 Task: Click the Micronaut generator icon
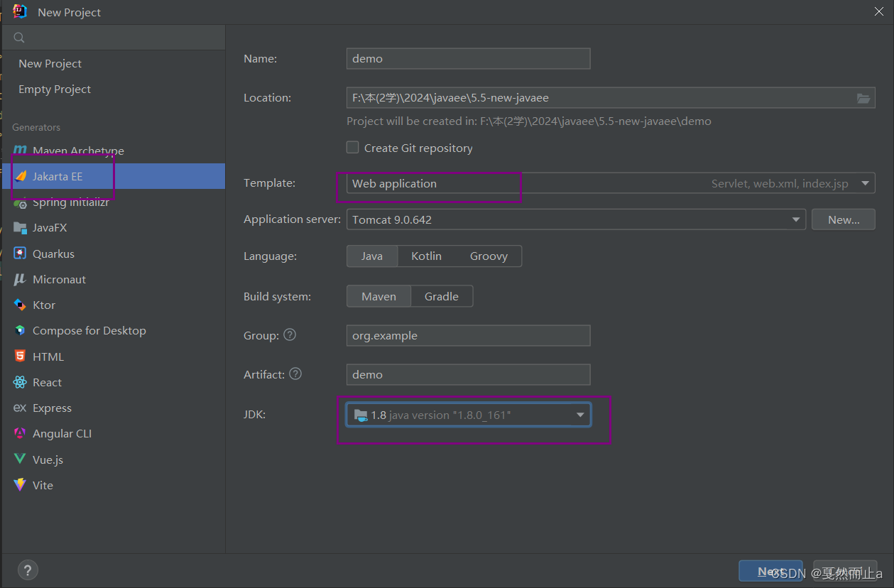tap(20, 279)
